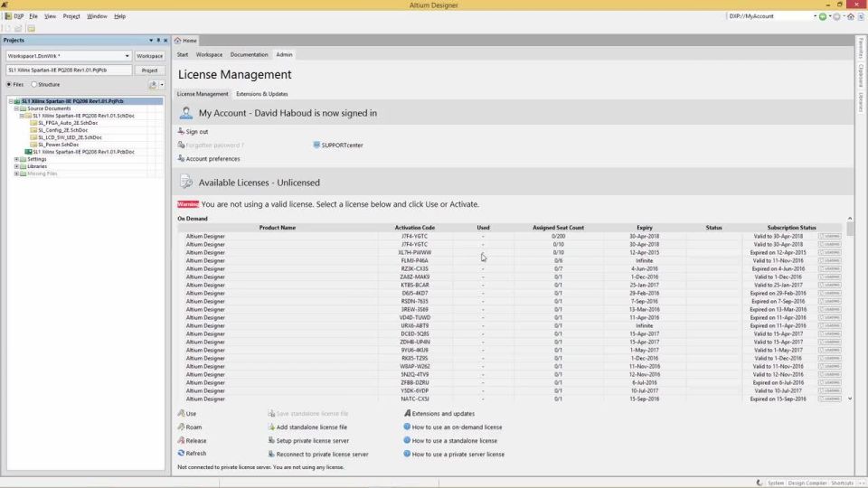
Task: Click the home icon in navigation bar
Action: point(851,16)
